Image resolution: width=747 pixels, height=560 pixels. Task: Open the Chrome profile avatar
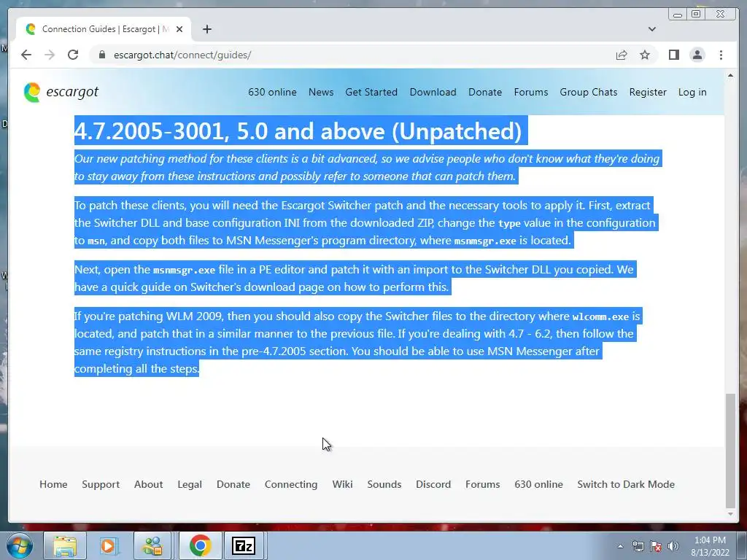click(x=697, y=55)
